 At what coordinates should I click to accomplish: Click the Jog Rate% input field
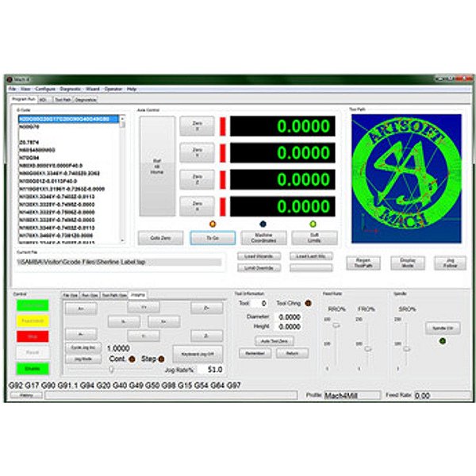click(213, 369)
